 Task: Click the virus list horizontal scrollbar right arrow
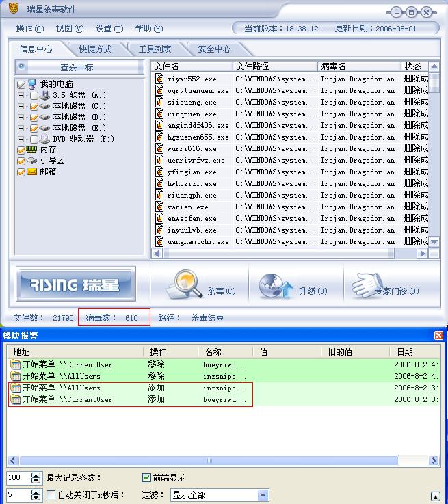(423, 254)
